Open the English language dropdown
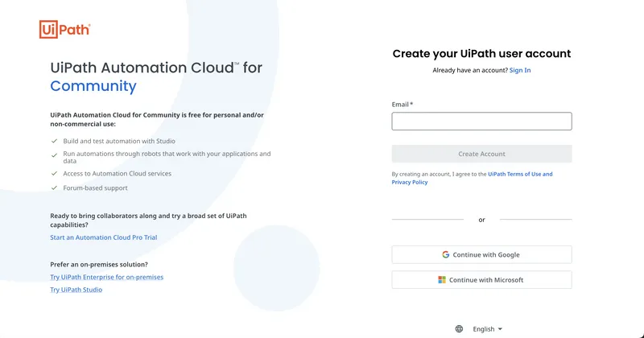This screenshot has height=338, width=644. coord(488,329)
